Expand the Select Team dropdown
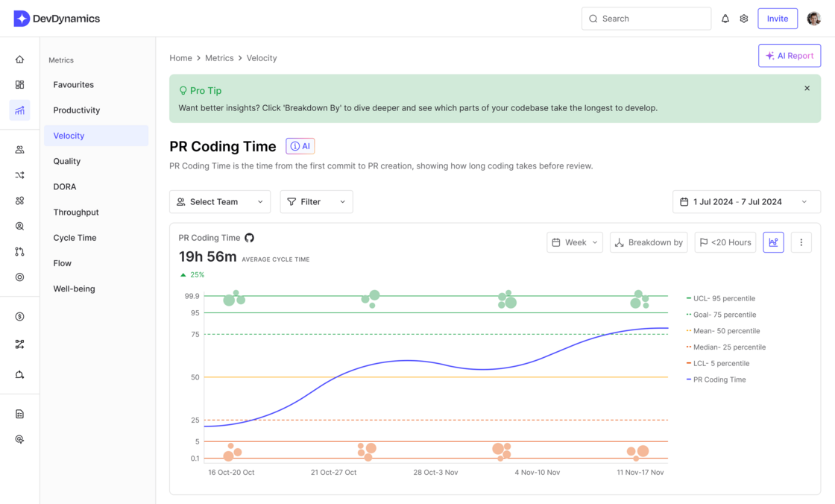835x504 pixels. click(x=220, y=202)
